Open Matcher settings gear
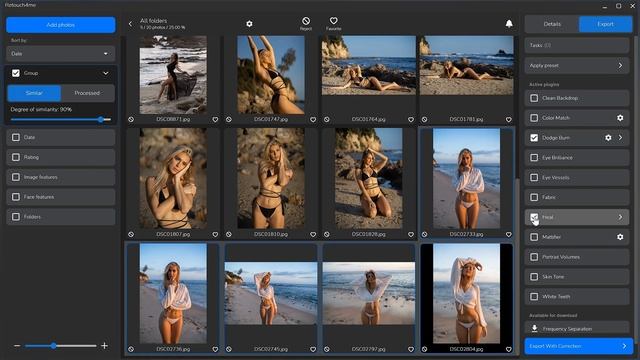 [x=620, y=237]
